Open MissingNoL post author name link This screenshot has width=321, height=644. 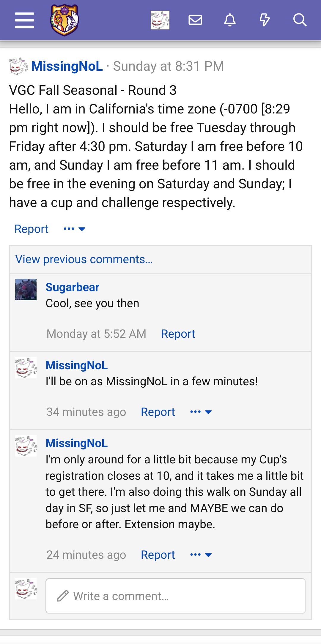[x=67, y=66]
